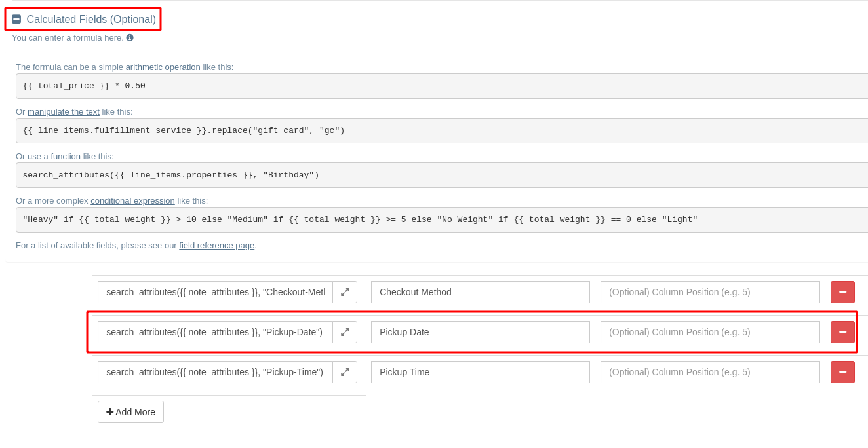
Task: Click the formula info icon
Action: point(129,38)
